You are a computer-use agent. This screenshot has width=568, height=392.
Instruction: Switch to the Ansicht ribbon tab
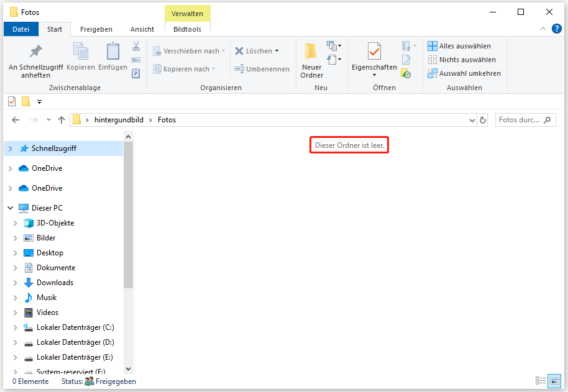point(142,29)
